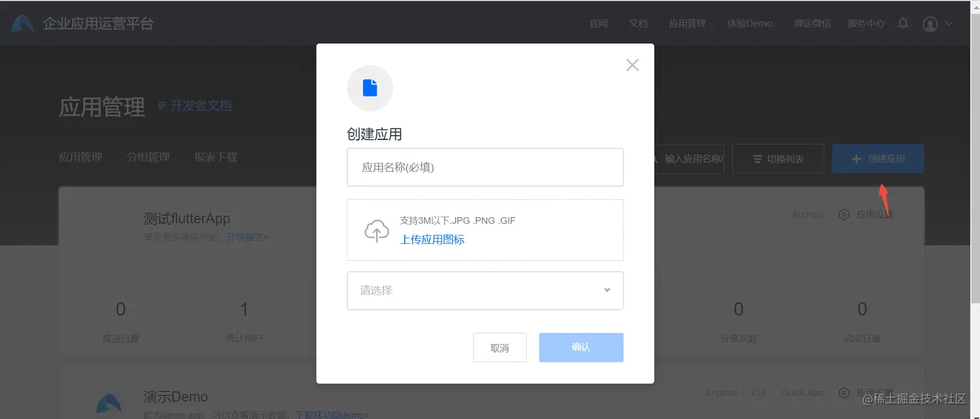Screen dimensions: 980x419
Task: Click the blue document icon in dialog
Action: pos(370,88)
